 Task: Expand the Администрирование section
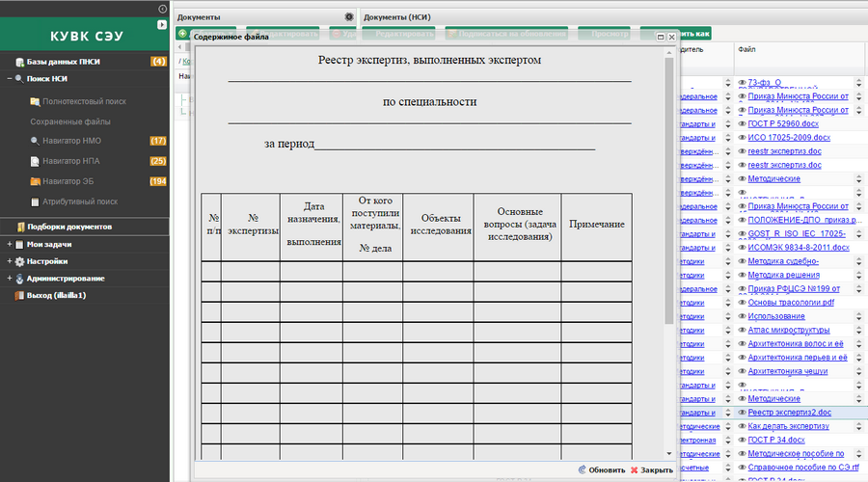click(8, 279)
